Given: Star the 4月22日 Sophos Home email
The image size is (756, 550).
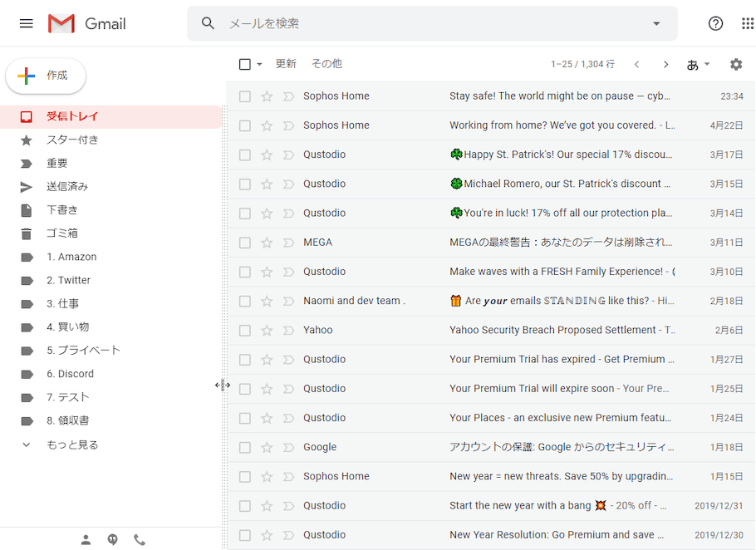Looking at the screenshot, I should (267, 125).
